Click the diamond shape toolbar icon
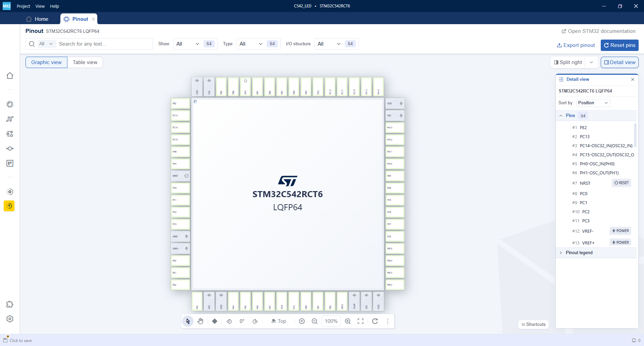The width and height of the screenshot is (644, 346). [215, 321]
